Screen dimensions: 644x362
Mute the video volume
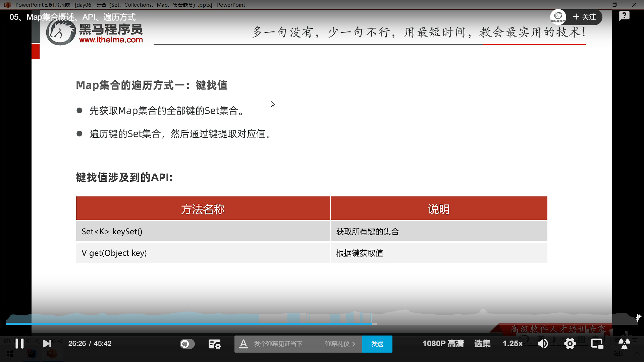click(542, 344)
